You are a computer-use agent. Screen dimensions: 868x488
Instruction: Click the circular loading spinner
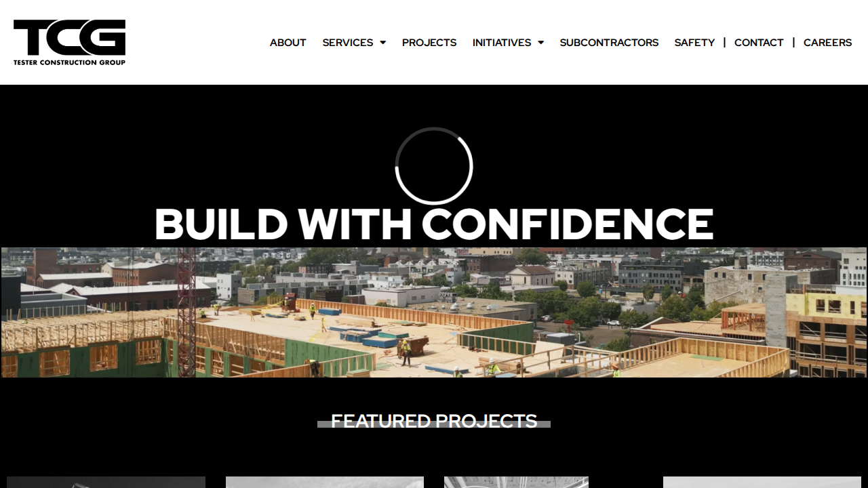[x=434, y=166]
